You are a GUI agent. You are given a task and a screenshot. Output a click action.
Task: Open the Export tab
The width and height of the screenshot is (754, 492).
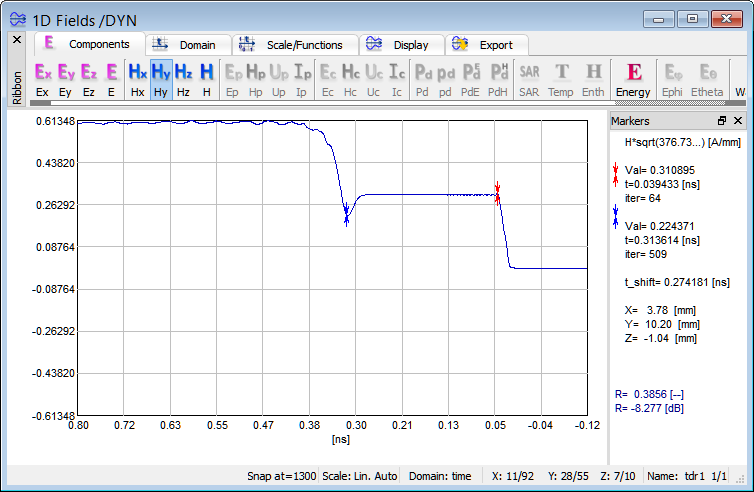tap(485, 45)
